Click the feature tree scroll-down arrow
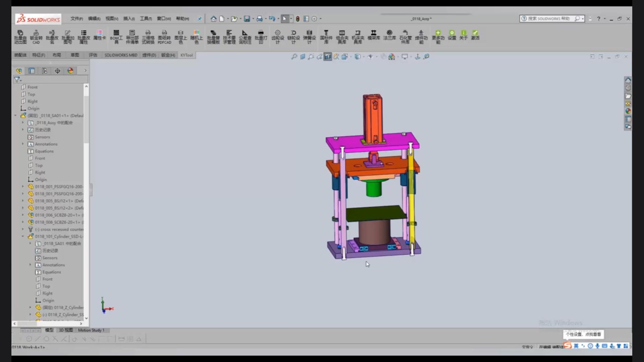 tap(86, 318)
